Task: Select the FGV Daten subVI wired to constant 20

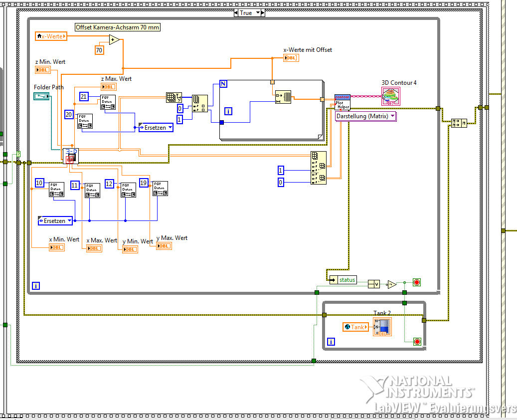Action: (85, 121)
